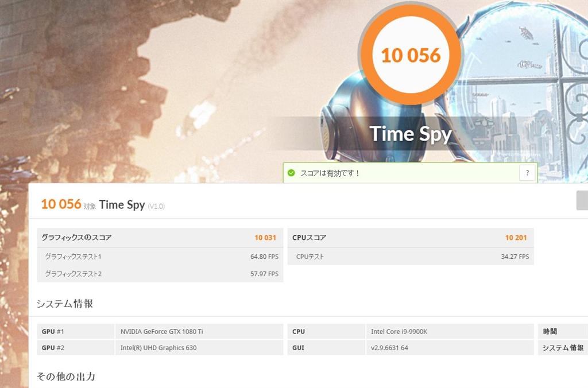Screen dimensions: 588x388
Task: Click the orange 10 056 score circle
Action: pos(411,55)
